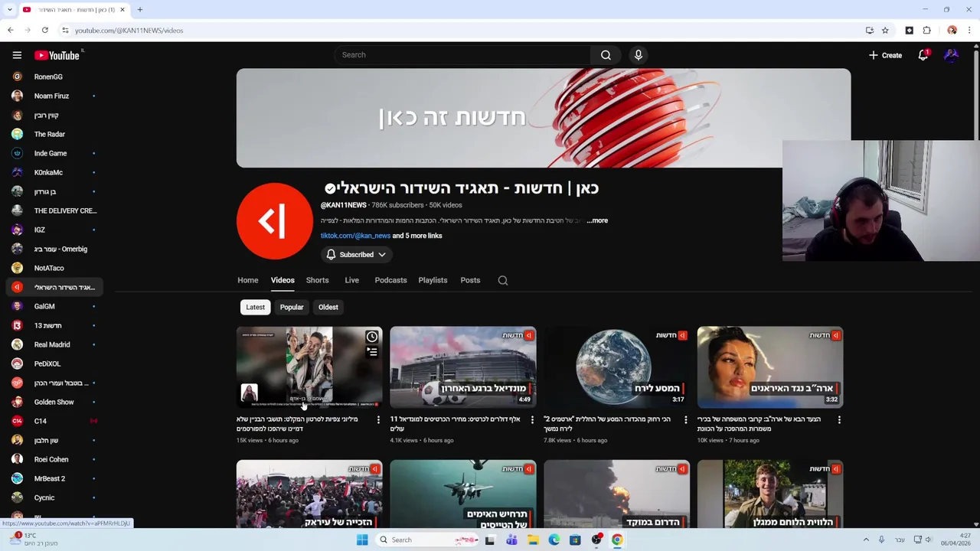The width and height of the screenshot is (980, 551).
Task: Open the woman thumbnail video 3:32
Action: click(x=770, y=367)
